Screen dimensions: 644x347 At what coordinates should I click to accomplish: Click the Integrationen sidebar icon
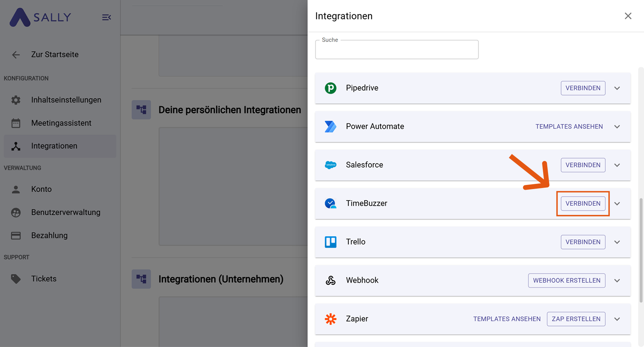16,146
